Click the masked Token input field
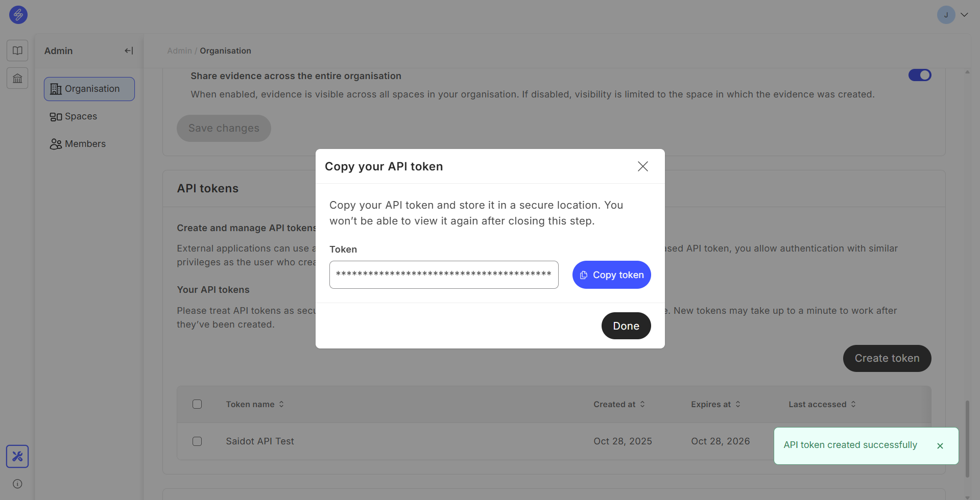This screenshot has width=980, height=500. tap(443, 275)
